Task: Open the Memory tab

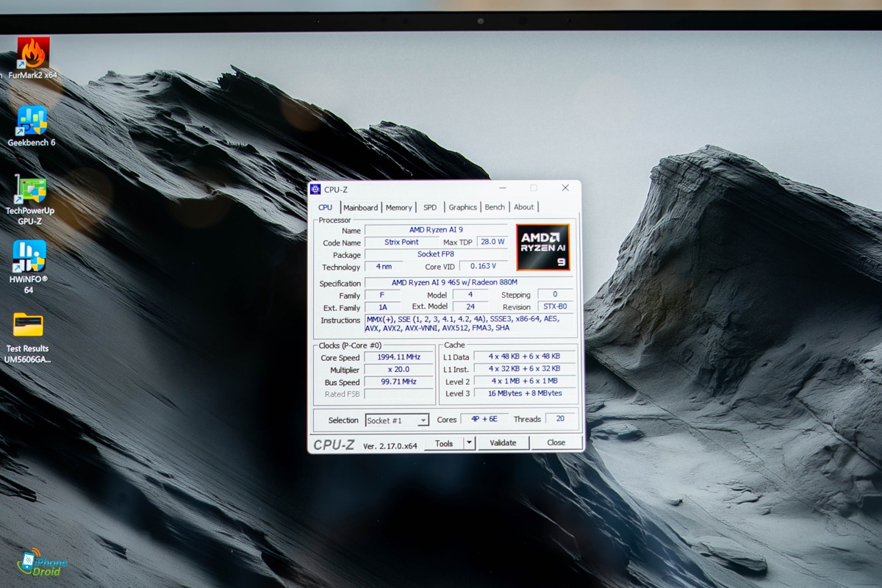Action: (398, 208)
